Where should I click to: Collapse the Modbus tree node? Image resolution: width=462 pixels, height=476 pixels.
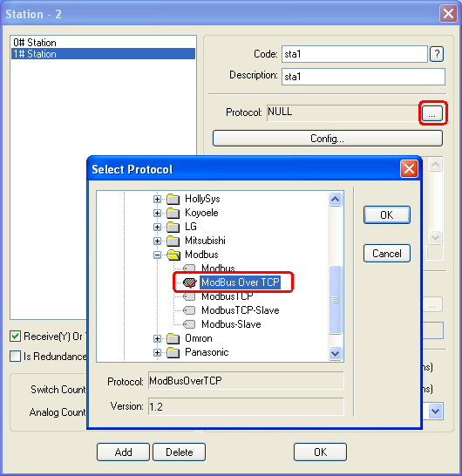[157, 255]
